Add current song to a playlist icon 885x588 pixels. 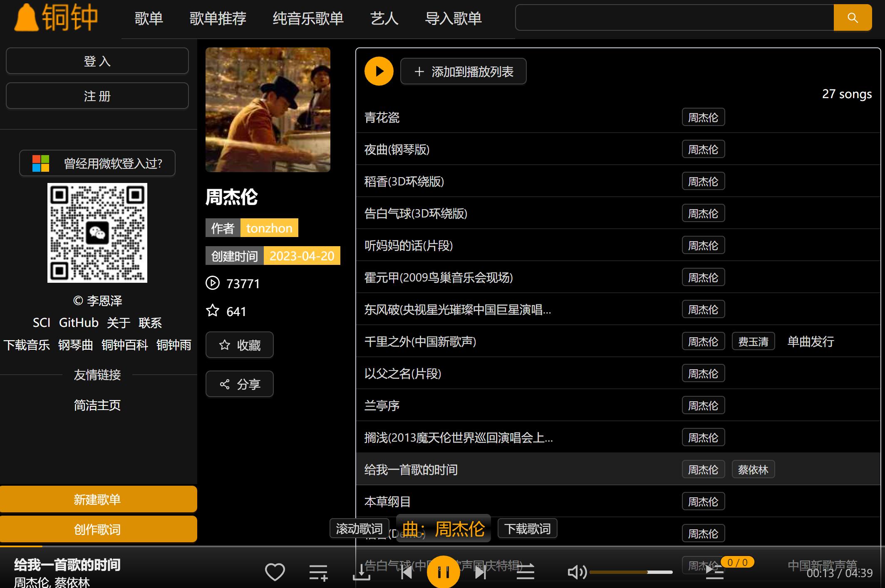[318, 573]
